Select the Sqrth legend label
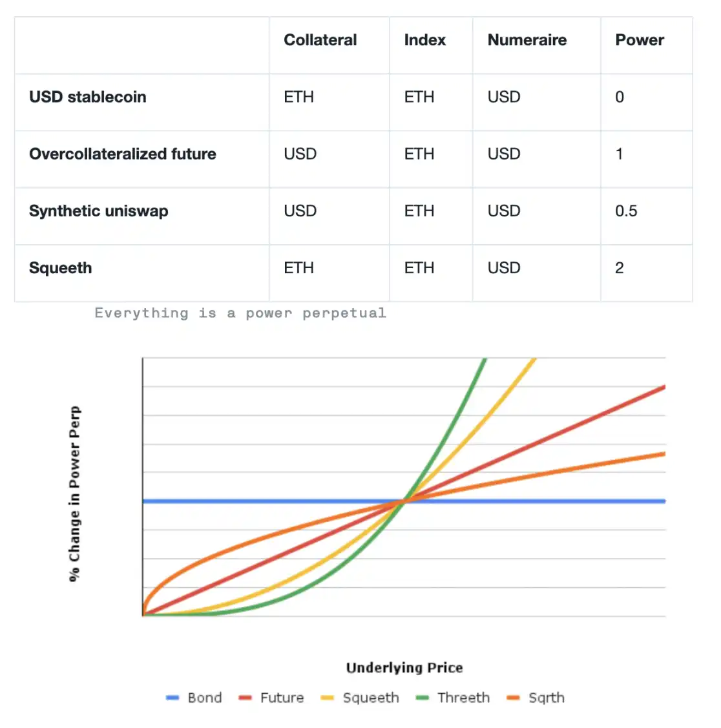The height and width of the screenshot is (728, 721). tap(546, 698)
